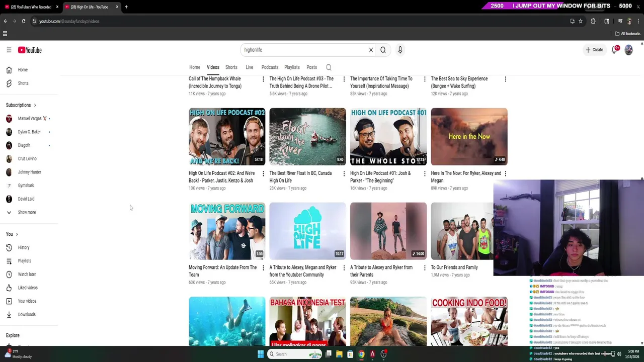Screen dimensions: 644x362
Task: Open 'Moving Forward: An Update From The Team'
Action: point(223,271)
